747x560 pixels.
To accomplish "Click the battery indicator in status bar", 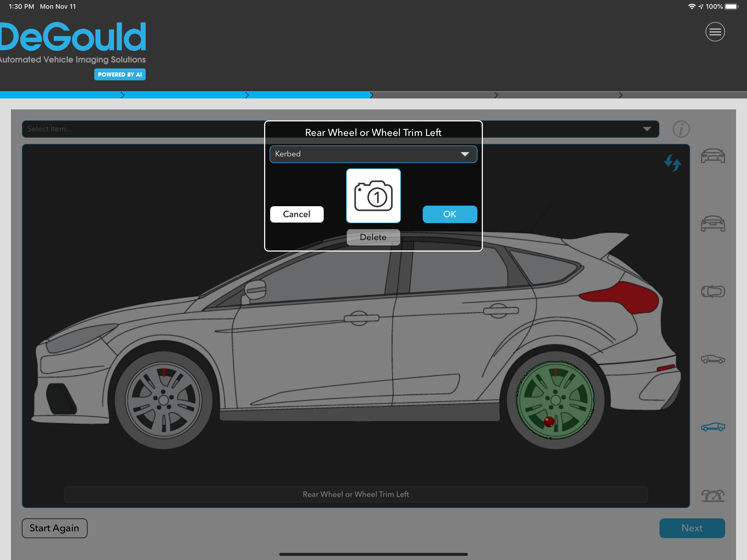I will (x=731, y=6).
